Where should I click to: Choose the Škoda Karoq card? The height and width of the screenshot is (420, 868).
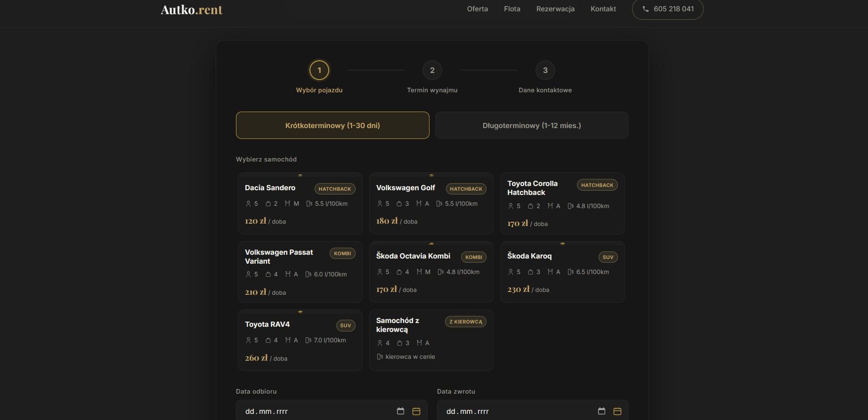[x=562, y=272]
